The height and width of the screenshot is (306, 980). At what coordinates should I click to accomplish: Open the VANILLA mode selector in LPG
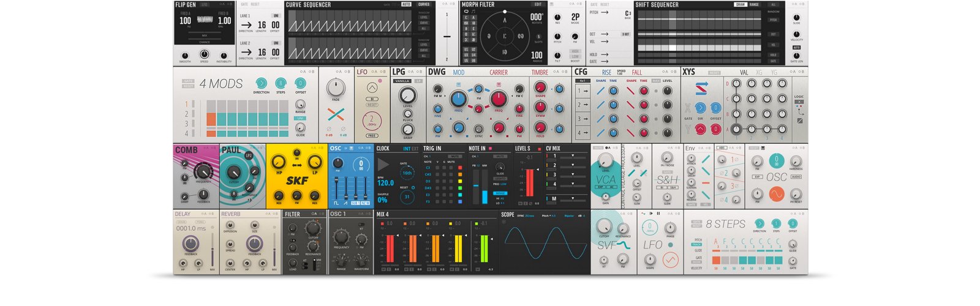click(x=402, y=81)
